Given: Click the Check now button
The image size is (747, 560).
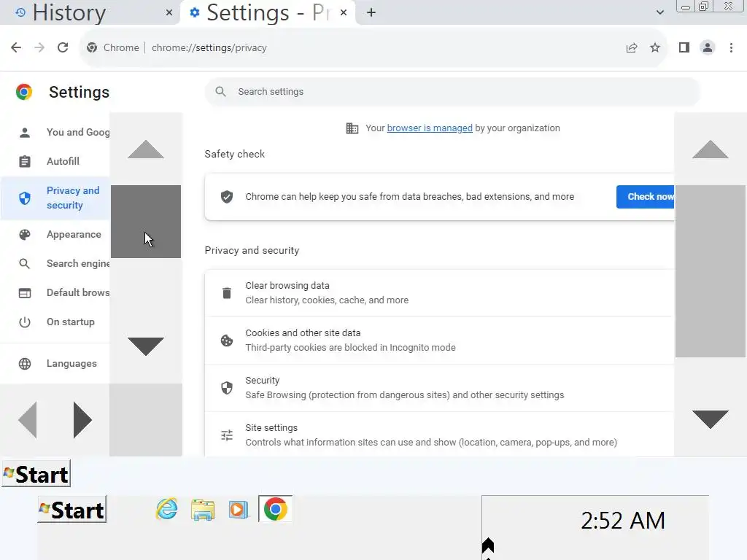Looking at the screenshot, I should coord(646,197).
